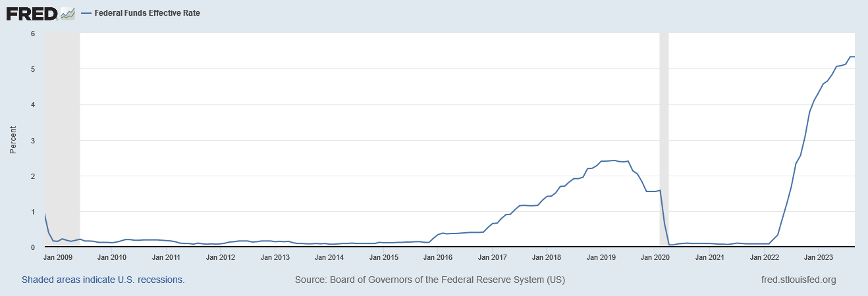Image resolution: width=868 pixels, height=296 pixels.
Task: Click the y-axis value 4
Action: click(33, 105)
